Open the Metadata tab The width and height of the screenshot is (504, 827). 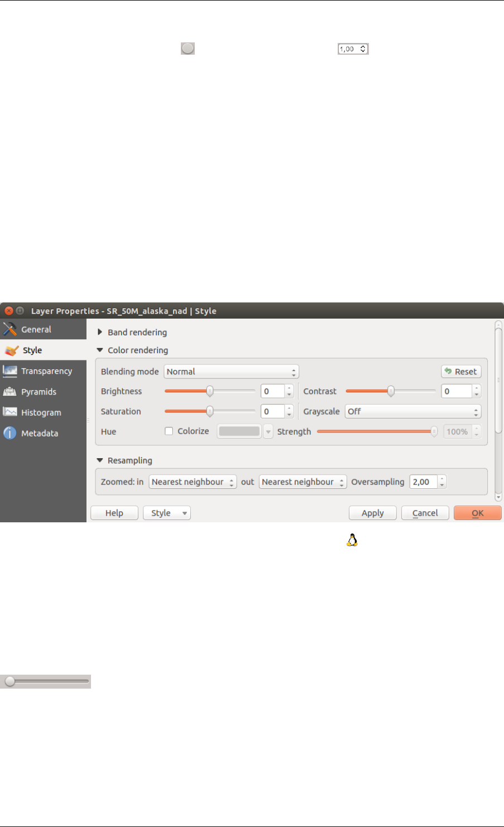(x=44, y=433)
